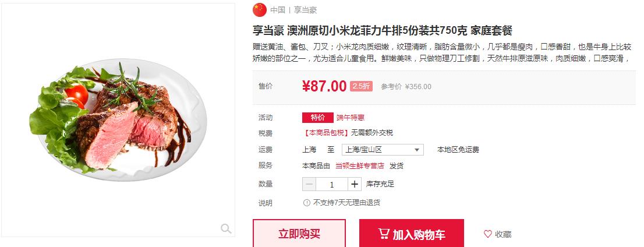
Task: Click the 端午特惠 promotion link
Action: [x=351, y=118]
